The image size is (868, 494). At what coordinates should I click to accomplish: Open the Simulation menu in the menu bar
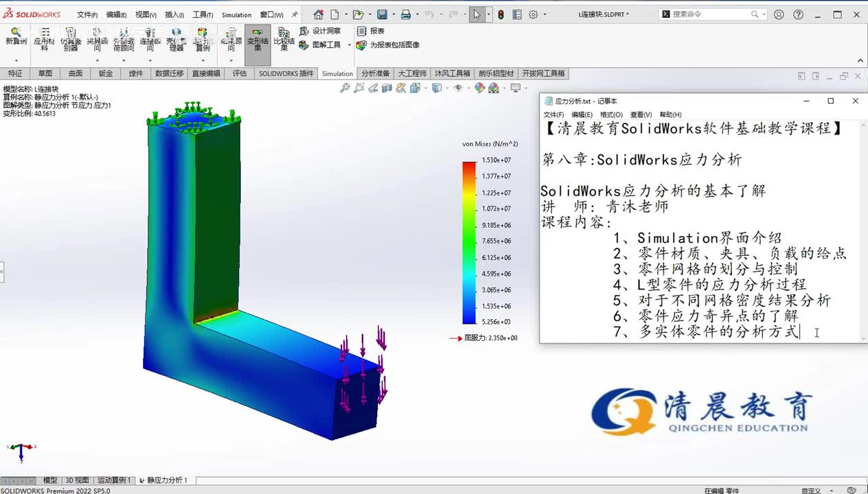point(236,15)
